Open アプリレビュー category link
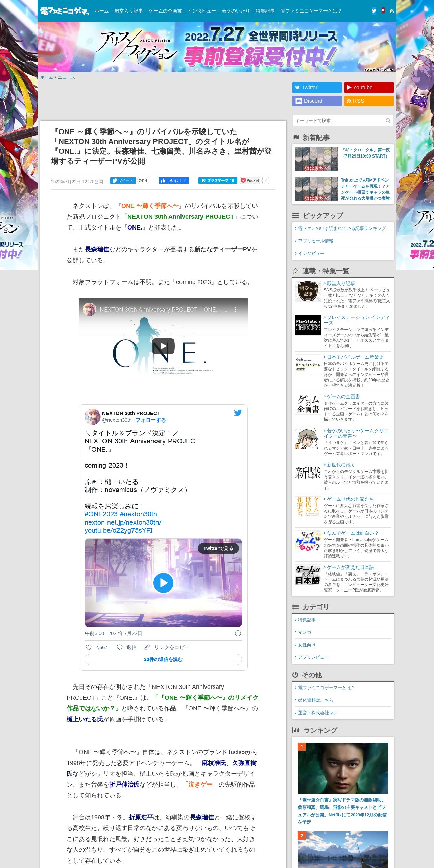The width and height of the screenshot is (434, 868). tap(313, 657)
